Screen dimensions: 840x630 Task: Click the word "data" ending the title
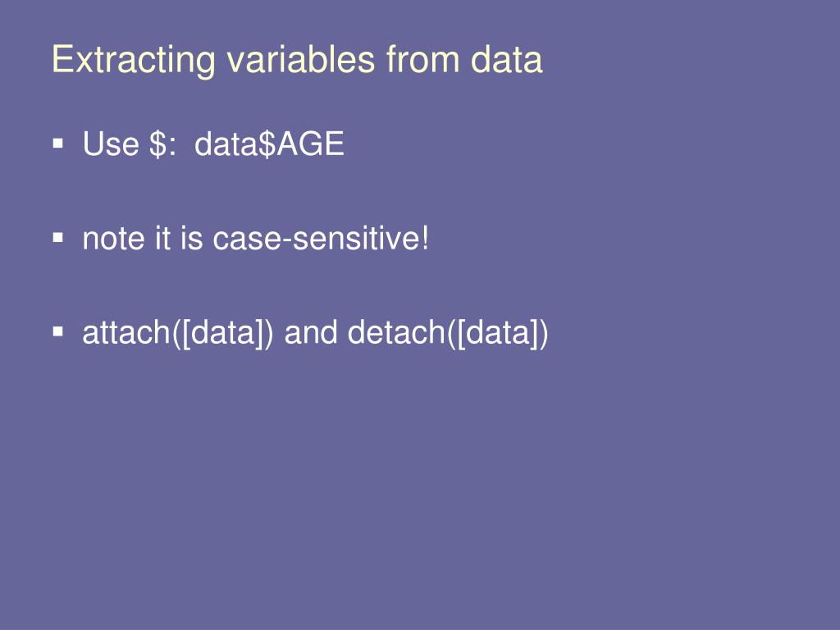(x=507, y=59)
